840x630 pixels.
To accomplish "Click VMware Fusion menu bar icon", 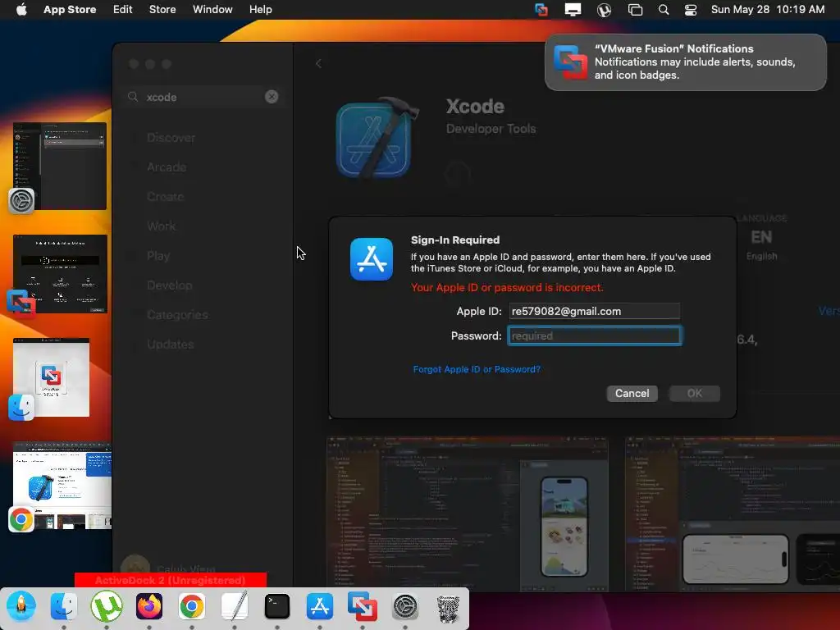I will [x=541, y=10].
